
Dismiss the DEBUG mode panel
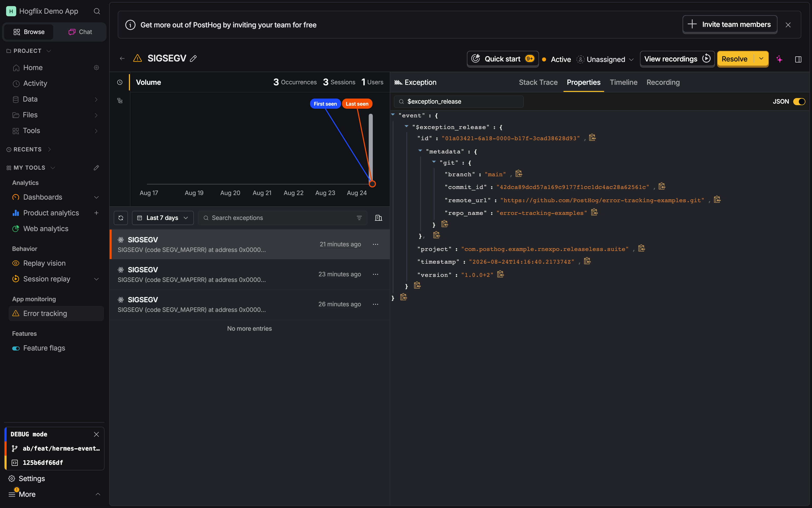pos(96,434)
